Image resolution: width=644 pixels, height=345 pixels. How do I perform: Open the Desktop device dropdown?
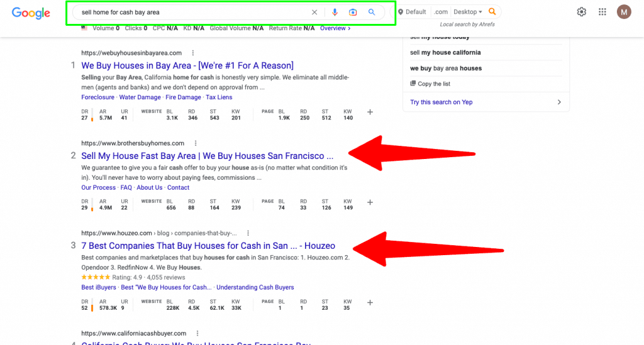[x=467, y=12]
